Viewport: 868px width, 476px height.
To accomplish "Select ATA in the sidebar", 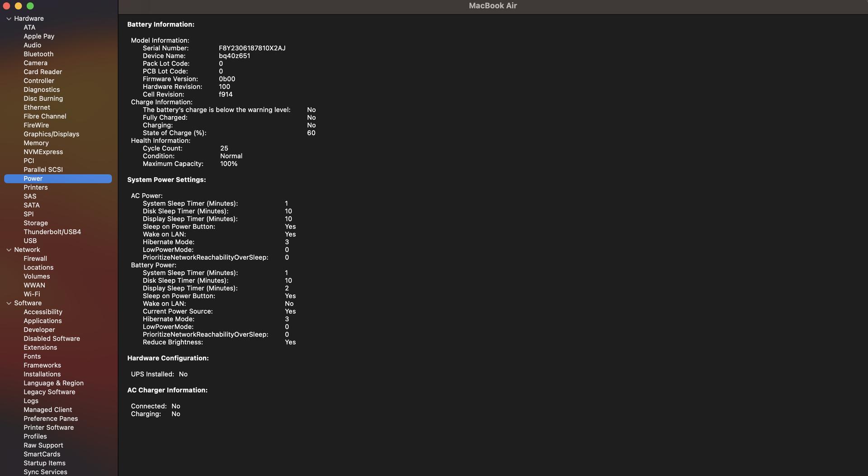I will click(29, 28).
